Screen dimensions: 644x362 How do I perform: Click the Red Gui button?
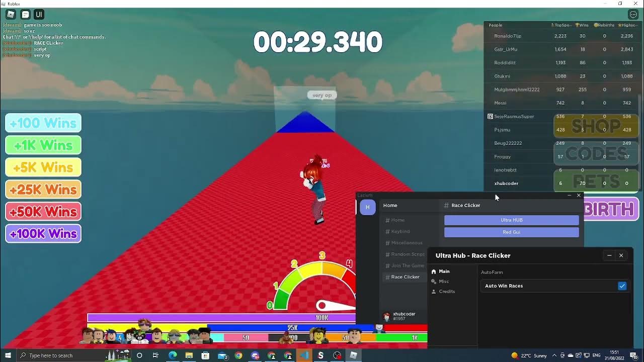[x=511, y=232]
